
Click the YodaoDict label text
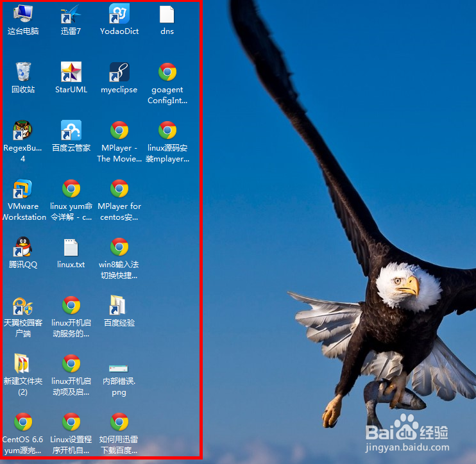pyautogui.click(x=119, y=31)
